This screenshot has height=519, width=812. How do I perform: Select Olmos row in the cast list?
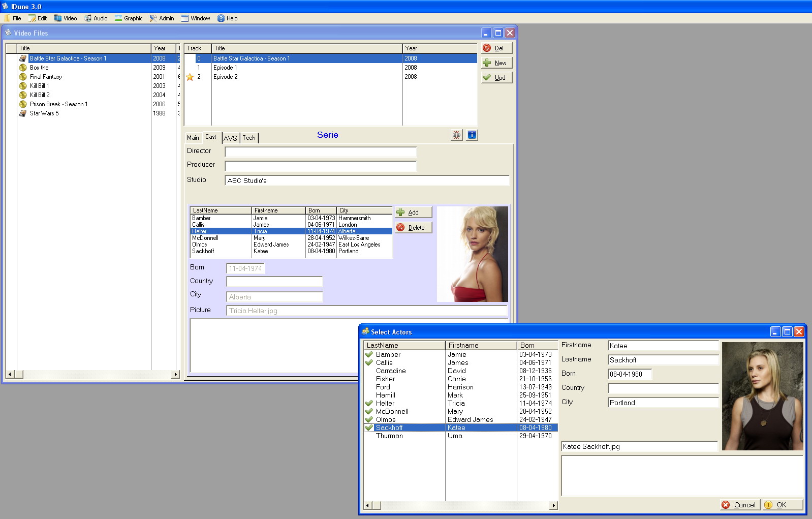291,245
